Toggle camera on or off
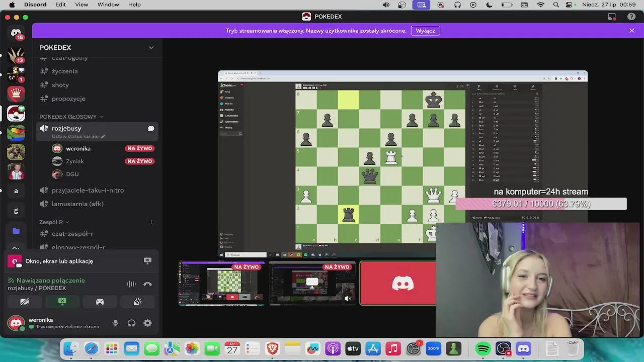The image size is (644, 362). click(x=24, y=302)
